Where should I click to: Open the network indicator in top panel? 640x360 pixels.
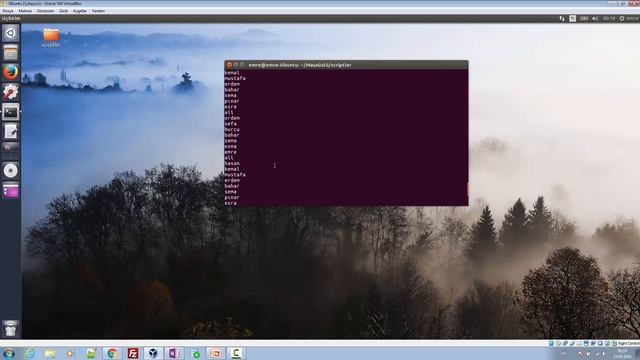562,18
